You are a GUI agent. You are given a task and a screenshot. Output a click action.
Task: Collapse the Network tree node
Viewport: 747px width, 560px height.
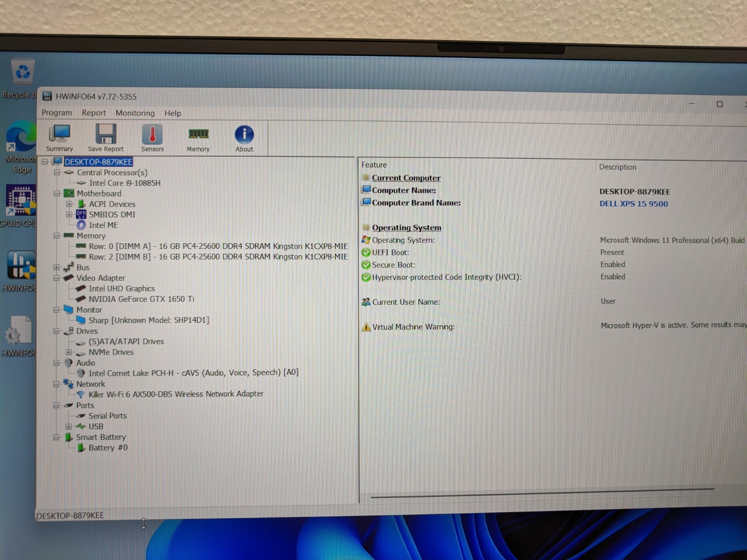click(56, 384)
